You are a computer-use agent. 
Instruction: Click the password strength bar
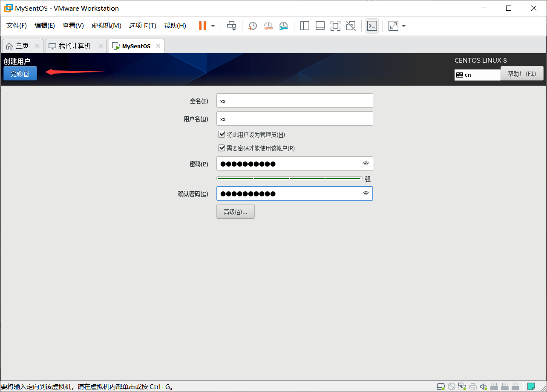coord(289,178)
